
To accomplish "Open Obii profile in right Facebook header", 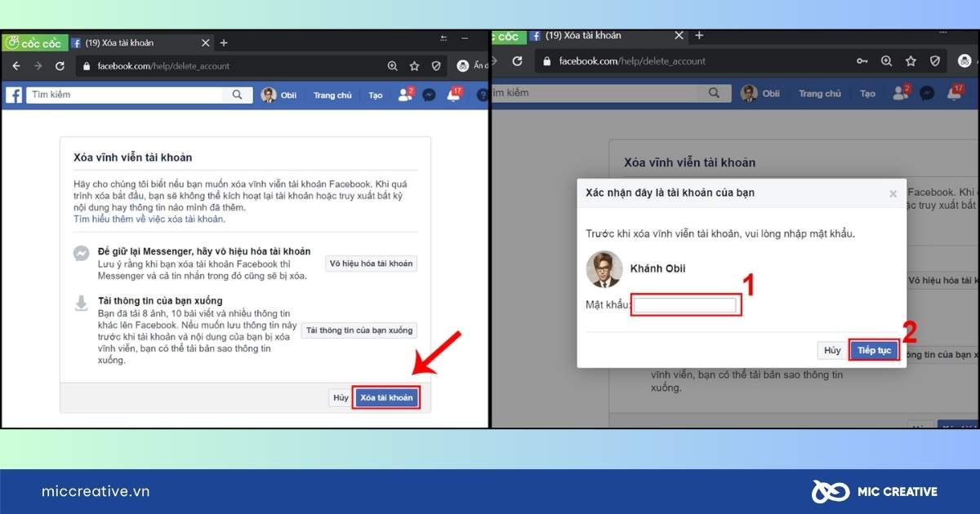I will 760,94.
